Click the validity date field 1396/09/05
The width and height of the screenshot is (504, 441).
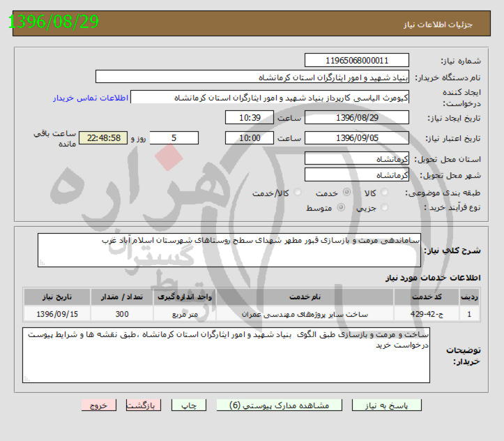tap(356, 138)
